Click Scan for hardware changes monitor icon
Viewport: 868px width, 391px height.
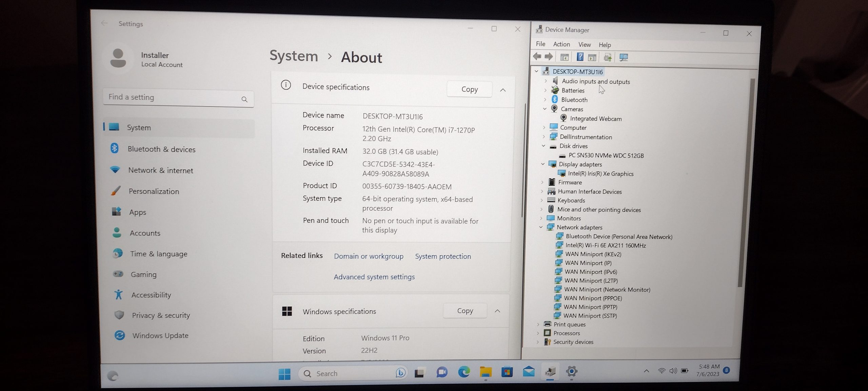coord(624,57)
